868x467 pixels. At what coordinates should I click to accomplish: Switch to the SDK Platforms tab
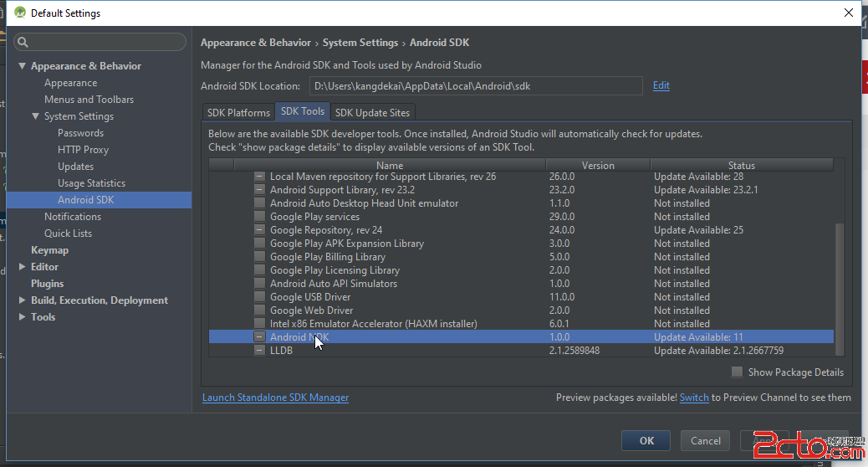pos(238,112)
